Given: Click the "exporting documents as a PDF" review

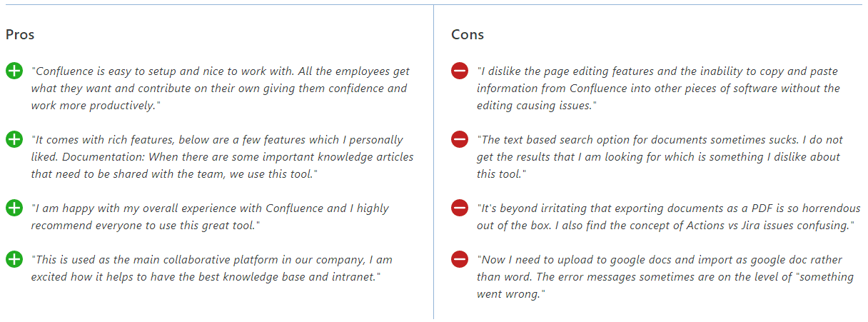Looking at the screenshot, I should (665, 216).
